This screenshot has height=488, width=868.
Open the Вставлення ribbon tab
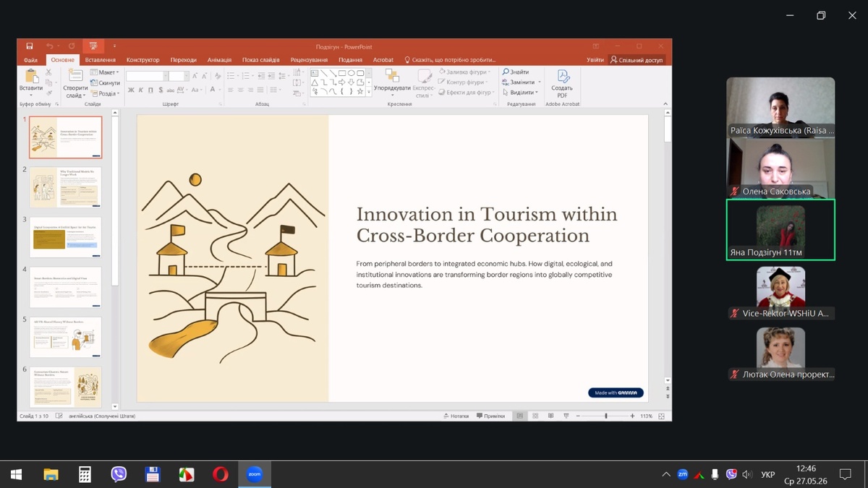point(100,60)
